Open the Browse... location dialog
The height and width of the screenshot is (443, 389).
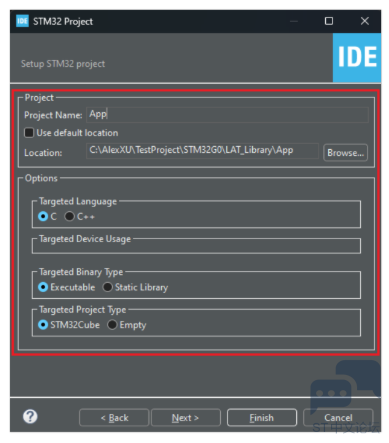click(x=345, y=153)
